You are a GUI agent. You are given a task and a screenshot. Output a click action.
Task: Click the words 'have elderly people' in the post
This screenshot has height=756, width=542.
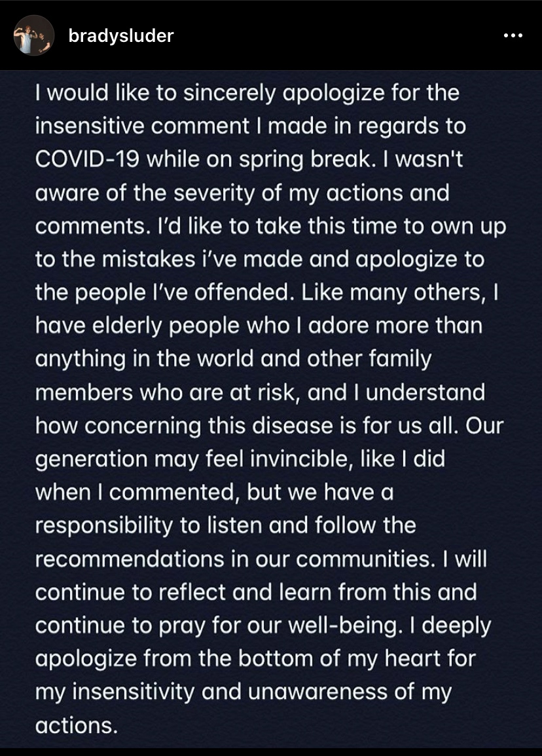click(x=137, y=326)
